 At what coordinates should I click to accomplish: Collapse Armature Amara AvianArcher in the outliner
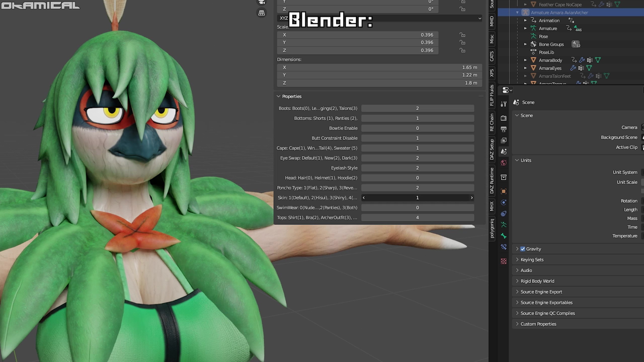point(517,12)
